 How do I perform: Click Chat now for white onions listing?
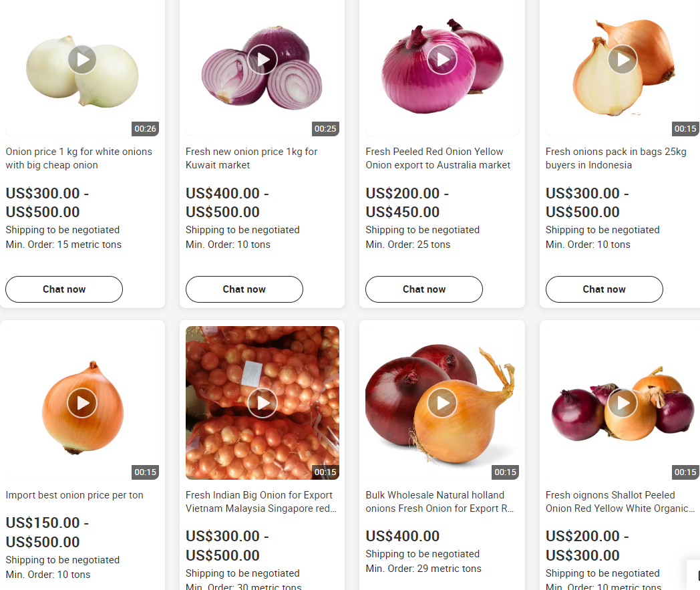point(64,289)
